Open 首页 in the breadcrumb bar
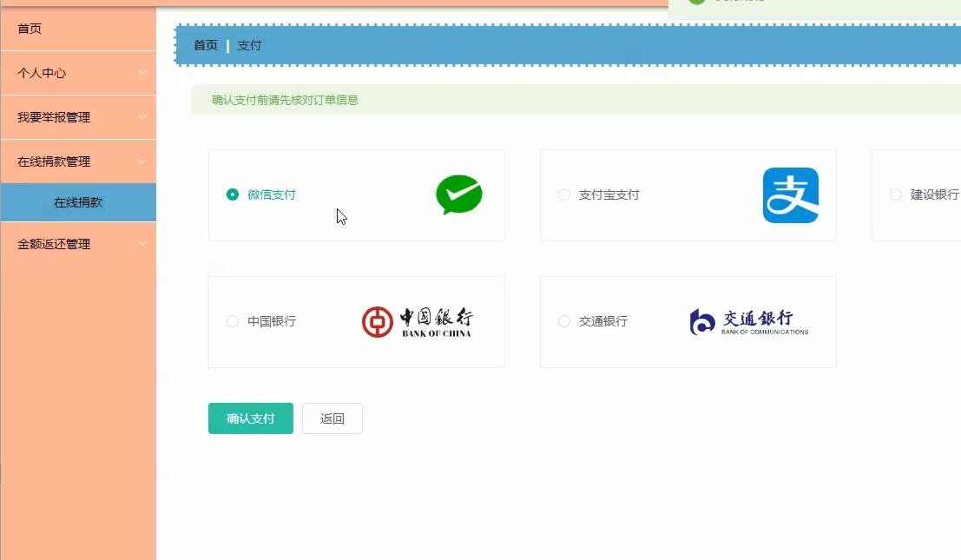This screenshot has height=560, width=961. point(206,45)
